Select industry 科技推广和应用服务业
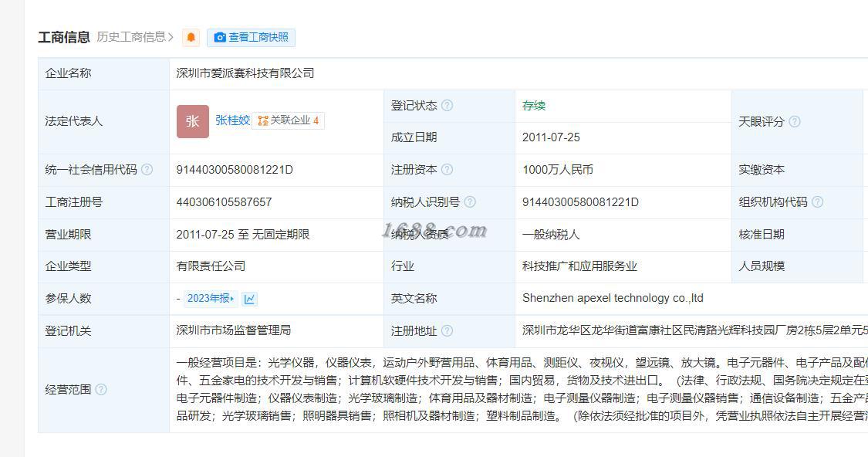This screenshot has width=868, height=457. [579, 266]
